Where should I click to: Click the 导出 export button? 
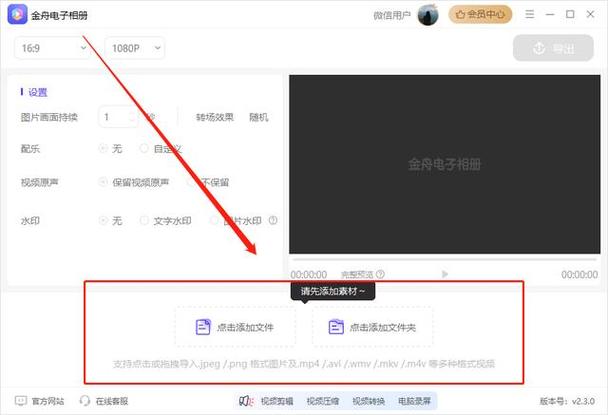pyautogui.click(x=553, y=48)
